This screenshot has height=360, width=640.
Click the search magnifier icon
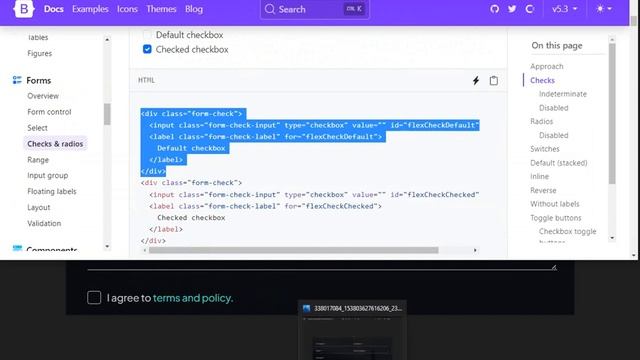[x=269, y=9]
